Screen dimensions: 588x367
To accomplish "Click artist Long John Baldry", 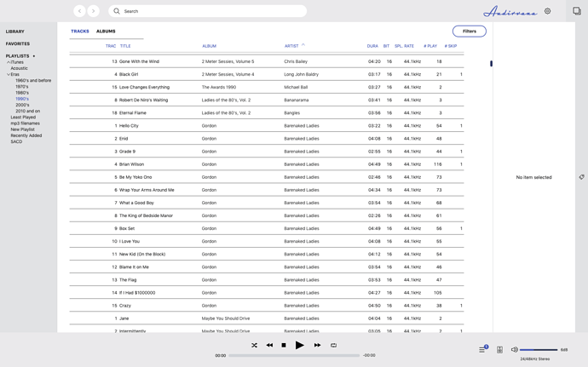I will 301,74.
